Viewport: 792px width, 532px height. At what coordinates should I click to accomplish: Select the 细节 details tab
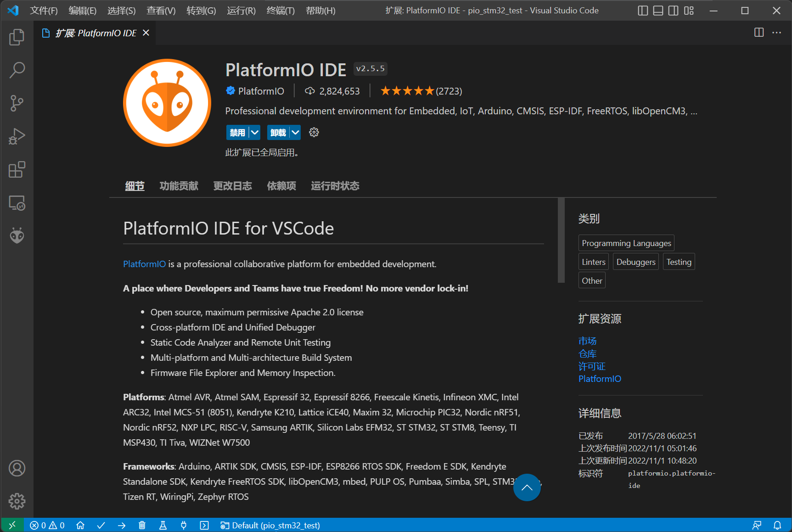point(135,186)
